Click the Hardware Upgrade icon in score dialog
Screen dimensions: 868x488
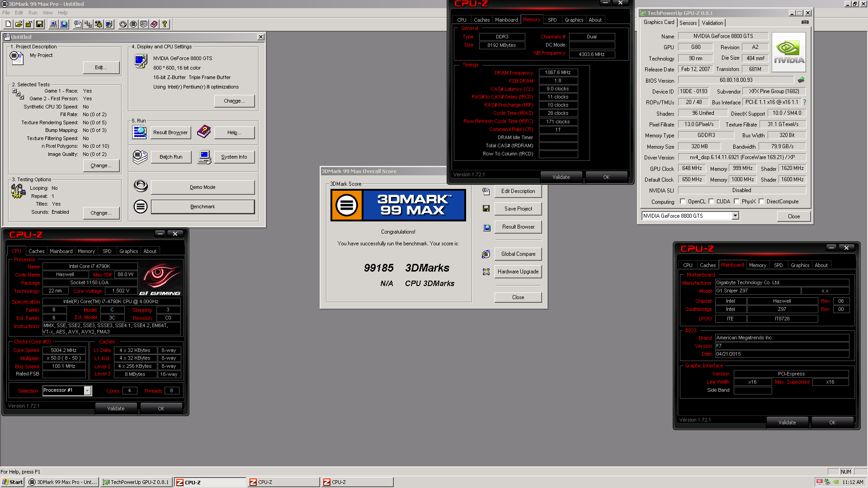(486, 272)
